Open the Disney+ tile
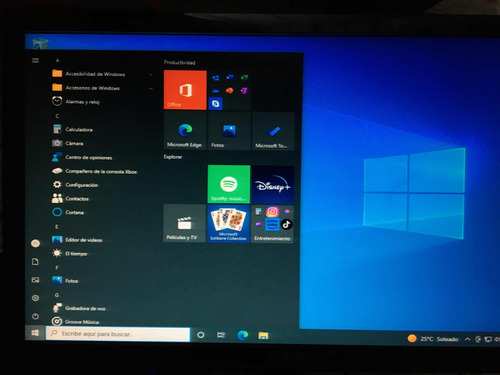 pyautogui.click(x=273, y=185)
